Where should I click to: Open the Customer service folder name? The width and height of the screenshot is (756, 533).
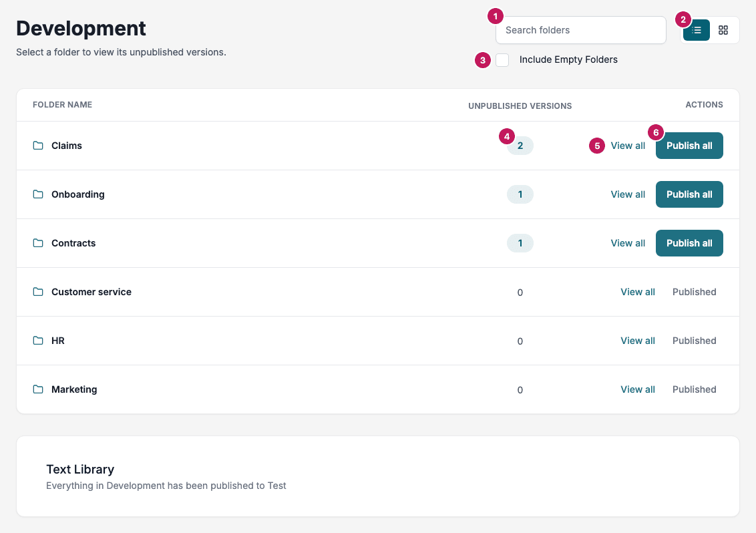(91, 292)
